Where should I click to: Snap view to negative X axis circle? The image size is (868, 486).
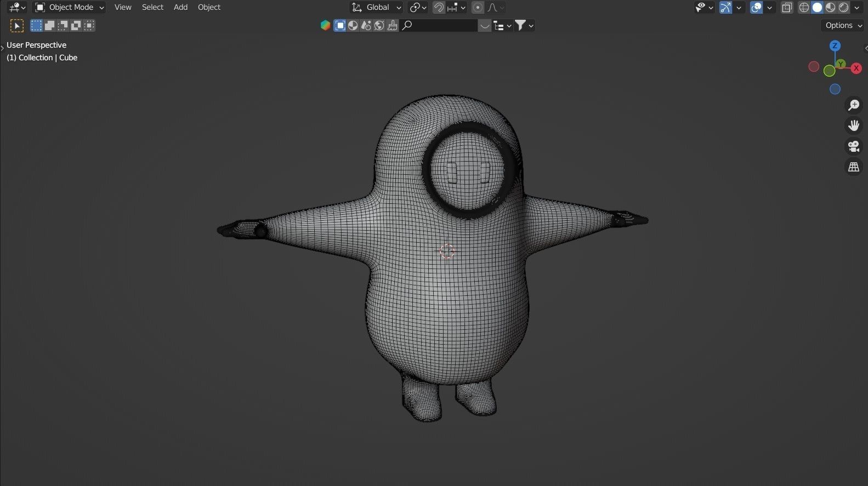point(814,66)
